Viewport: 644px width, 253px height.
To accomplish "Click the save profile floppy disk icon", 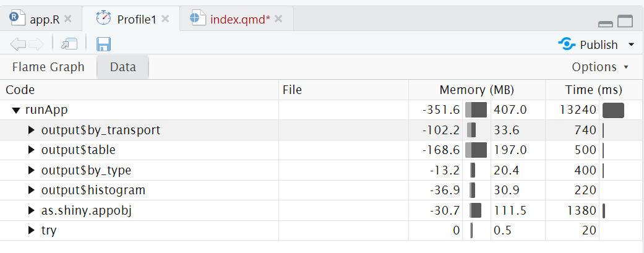I will point(103,44).
